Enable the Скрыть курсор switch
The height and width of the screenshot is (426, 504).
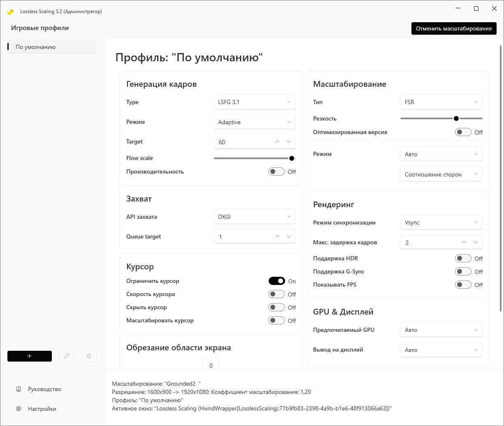point(276,307)
